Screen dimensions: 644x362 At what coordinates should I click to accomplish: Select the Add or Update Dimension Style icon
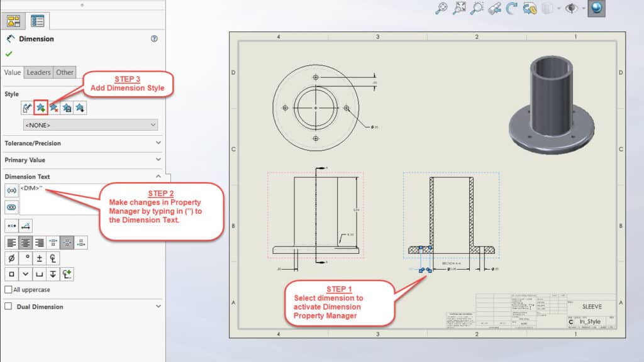pos(40,107)
